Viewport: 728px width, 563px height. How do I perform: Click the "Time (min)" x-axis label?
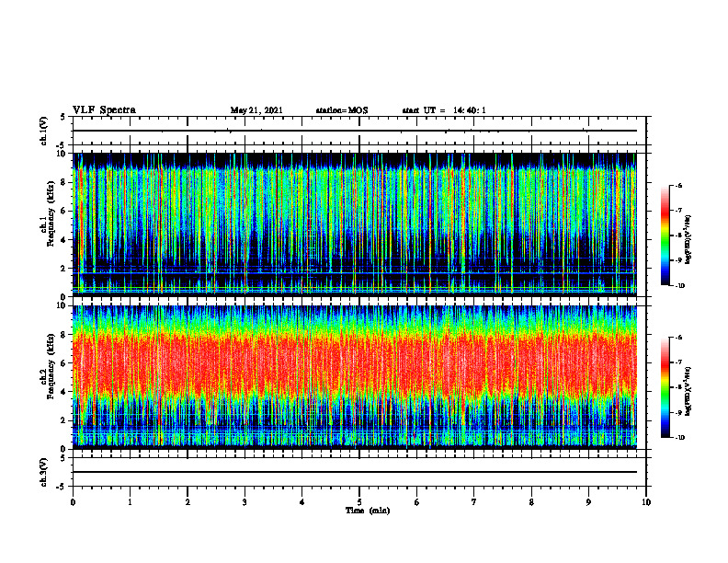tap(368, 511)
